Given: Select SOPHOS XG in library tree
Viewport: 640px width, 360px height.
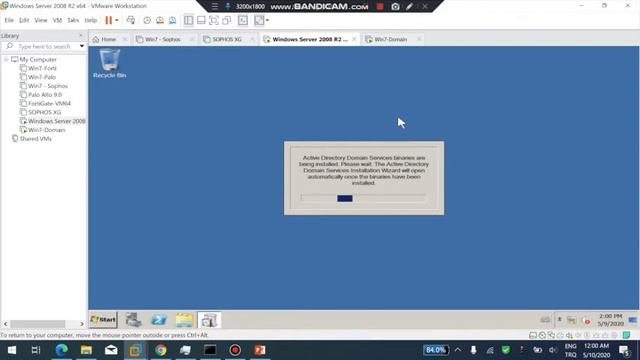Looking at the screenshot, I should pyautogui.click(x=44, y=112).
